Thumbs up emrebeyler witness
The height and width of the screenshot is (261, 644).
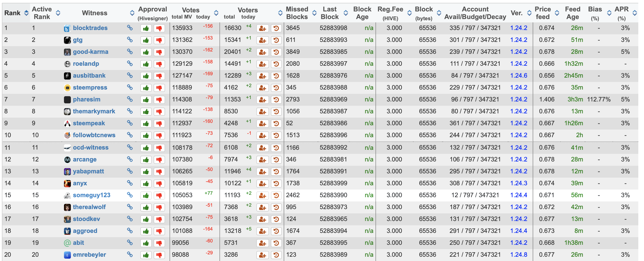point(146,255)
